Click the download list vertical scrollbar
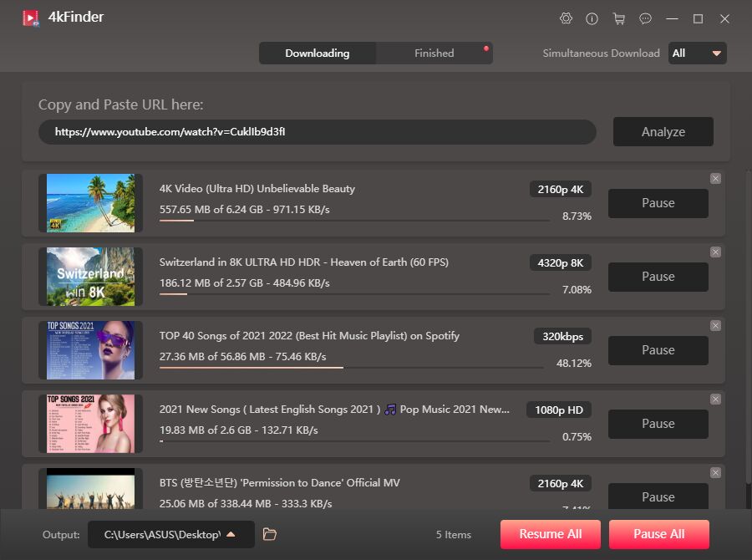Viewport: 752px width, 560px height. (747, 326)
